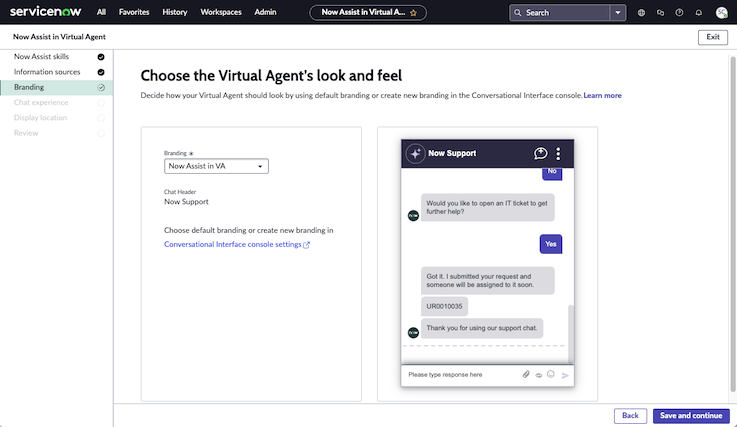Image resolution: width=737 pixels, height=427 pixels.
Task: Click the UR0010035 ticket number bubble
Action: pyautogui.click(x=444, y=307)
